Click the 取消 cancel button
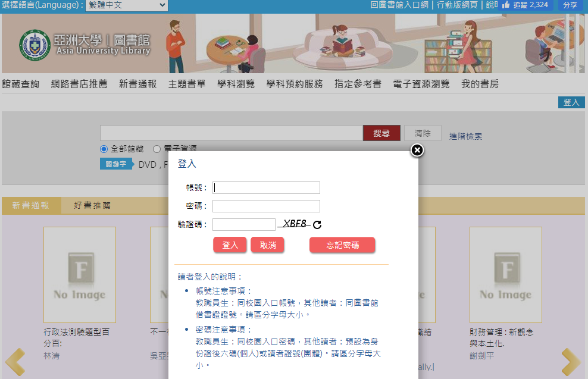 coord(267,245)
